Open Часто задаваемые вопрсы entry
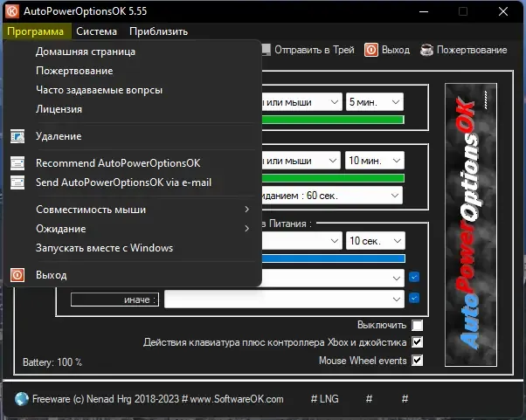This screenshot has height=420, width=526. [x=132, y=90]
